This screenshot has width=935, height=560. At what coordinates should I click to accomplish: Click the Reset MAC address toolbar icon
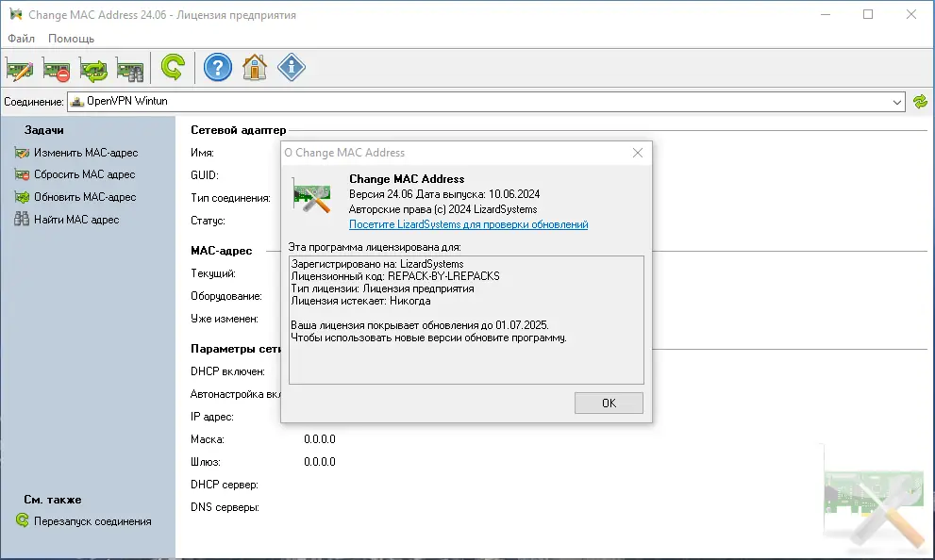(56, 68)
